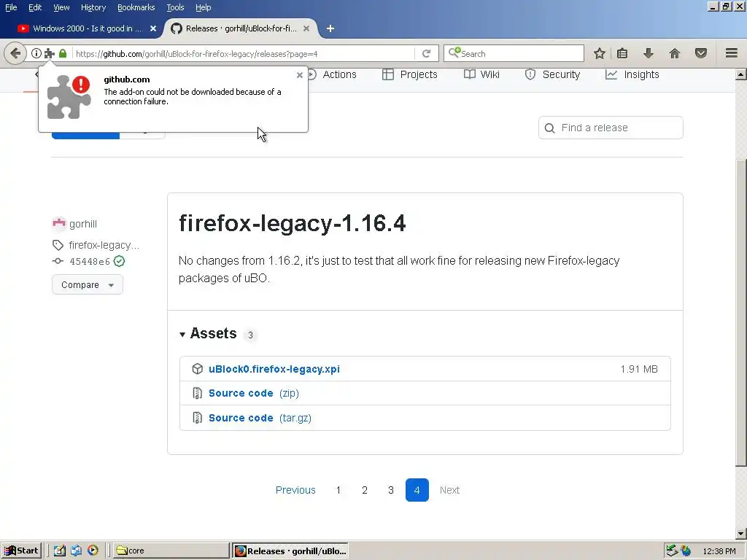This screenshot has height=560, width=747.
Task: Go to releases page 3
Action: [x=391, y=490]
